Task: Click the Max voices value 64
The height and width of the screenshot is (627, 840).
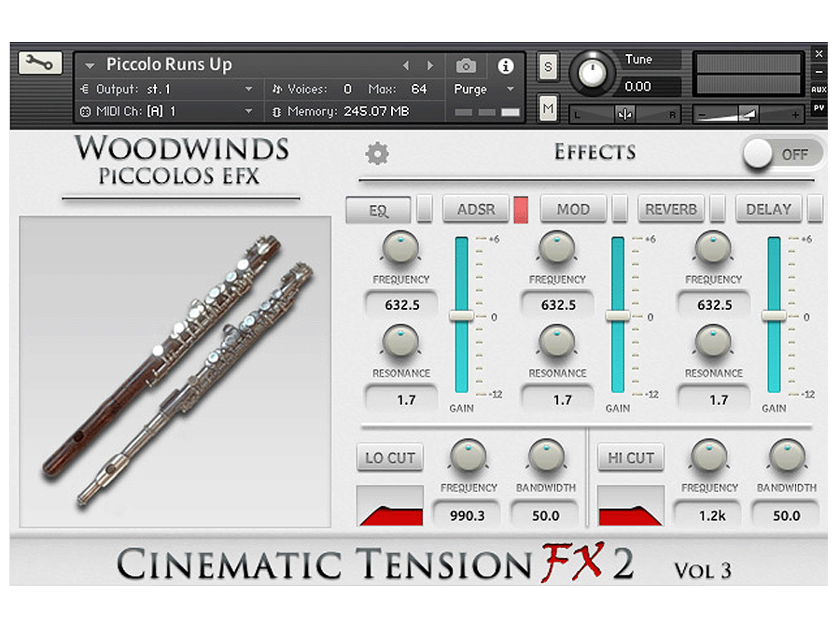Action: tap(419, 89)
